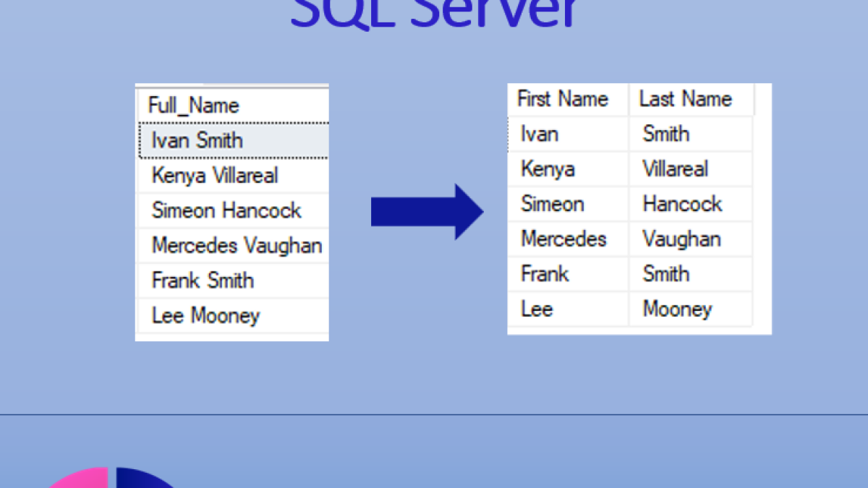Click the SQL Server title text
This screenshot has height=488, width=868.
click(x=434, y=14)
